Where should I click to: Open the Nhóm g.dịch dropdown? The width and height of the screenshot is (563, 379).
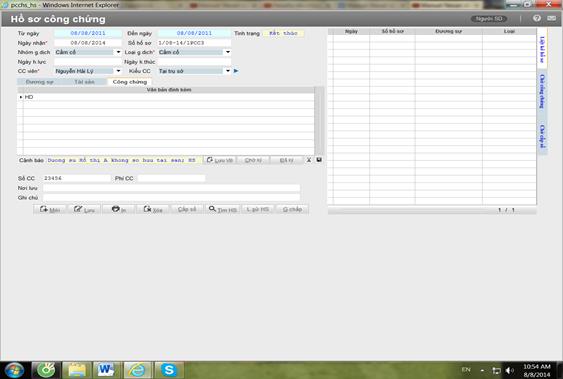118,52
